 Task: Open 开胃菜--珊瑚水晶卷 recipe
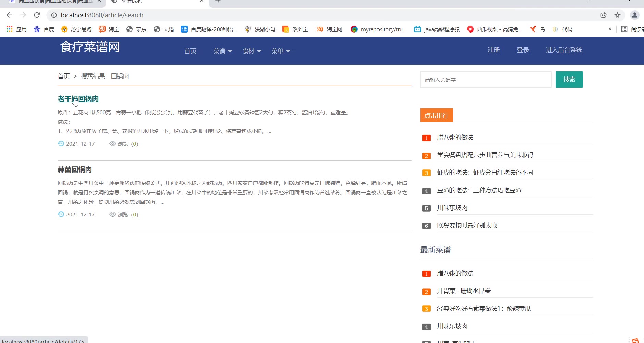[464, 291]
